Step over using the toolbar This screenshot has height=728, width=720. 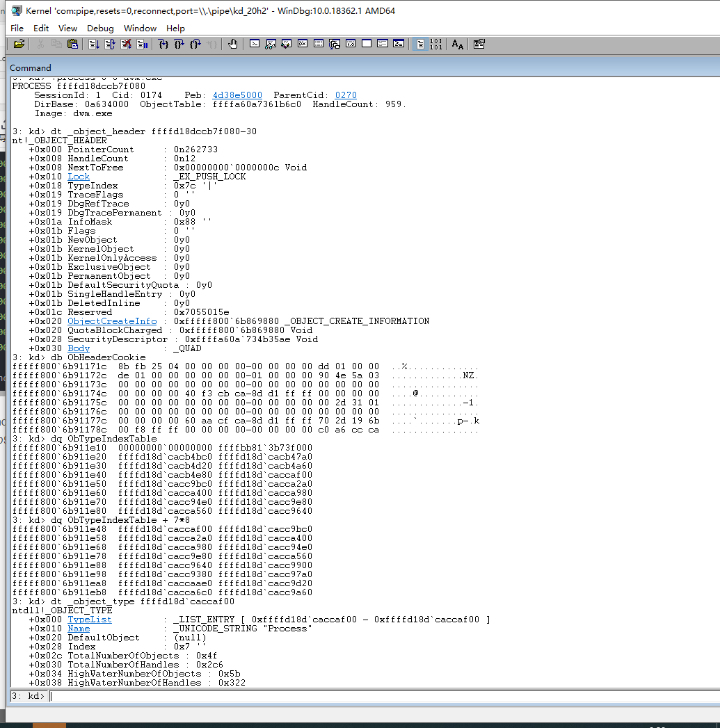point(178,43)
